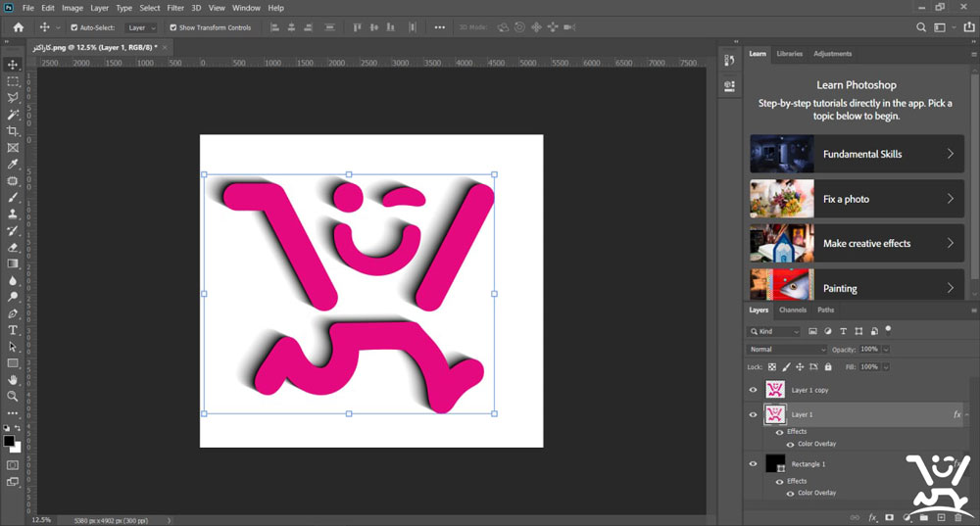Select the Eraser tool
This screenshot has height=526, width=980.
click(13, 248)
